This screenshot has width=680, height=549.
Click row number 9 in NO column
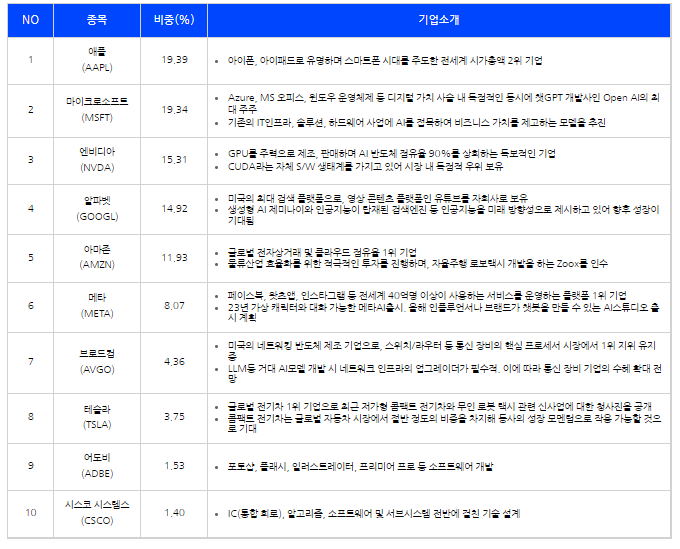pyautogui.click(x=31, y=466)
